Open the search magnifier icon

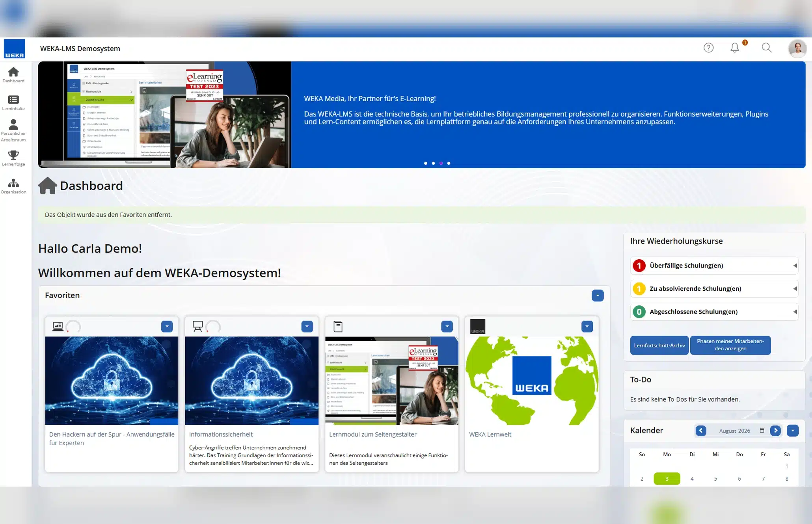point(767,48)
